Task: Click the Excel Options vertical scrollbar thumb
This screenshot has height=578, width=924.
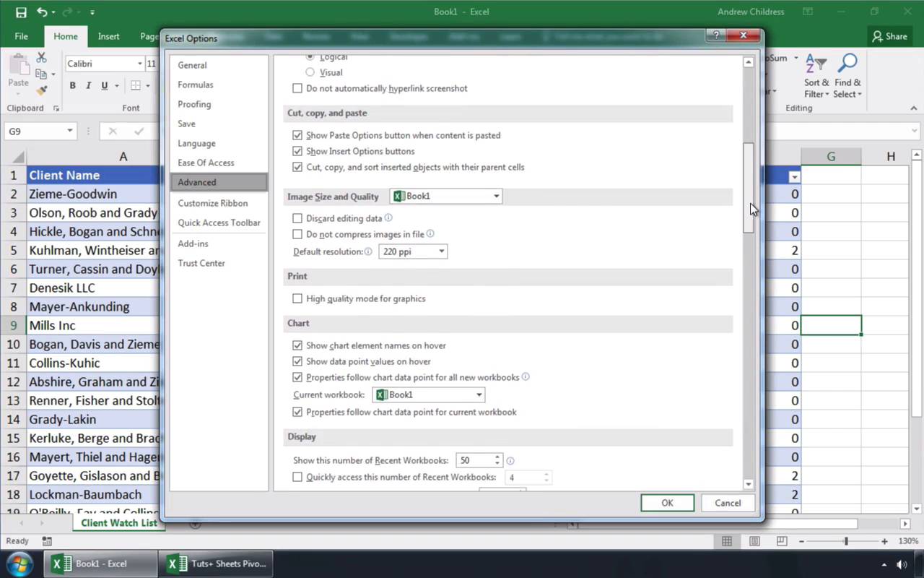Action: coord(749,188)
